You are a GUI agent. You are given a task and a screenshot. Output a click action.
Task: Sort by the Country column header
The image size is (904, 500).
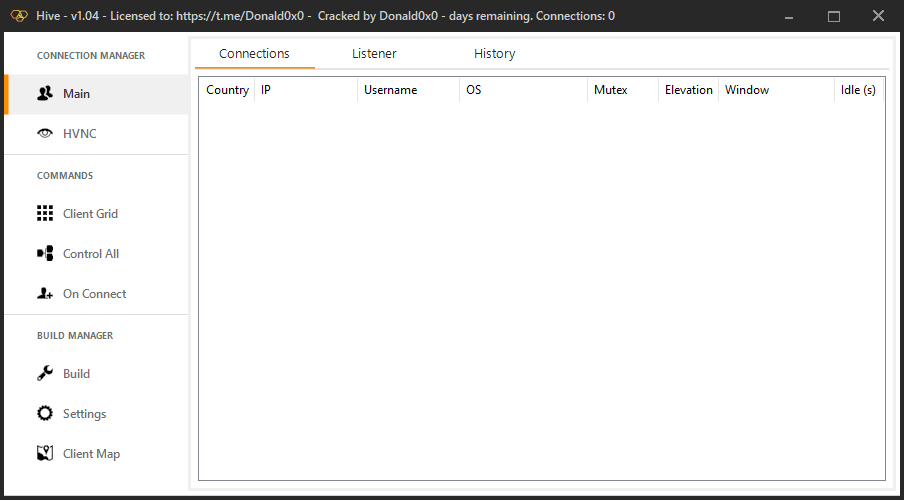click(x=227, y=90)
